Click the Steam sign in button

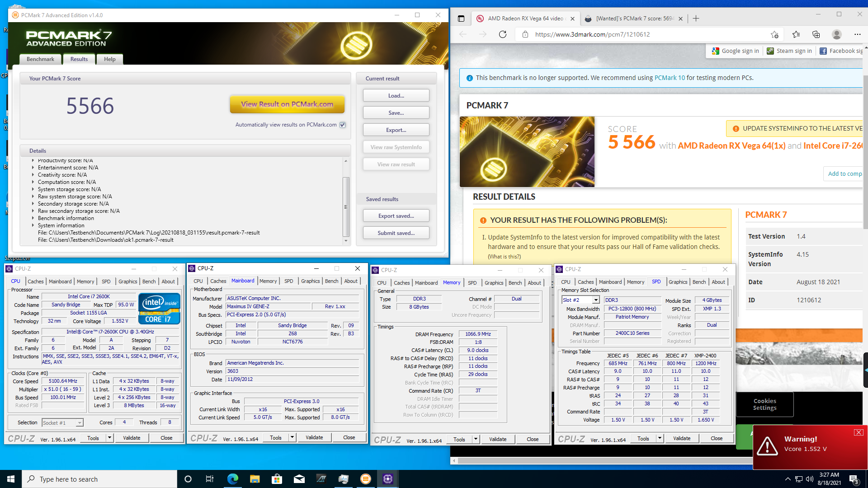pos(789,51)
